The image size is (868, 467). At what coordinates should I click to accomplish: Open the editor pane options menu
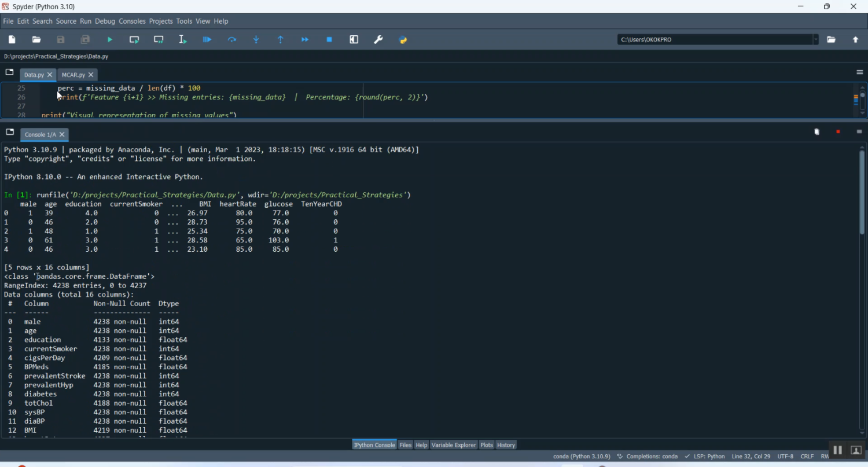coord(859,72)
